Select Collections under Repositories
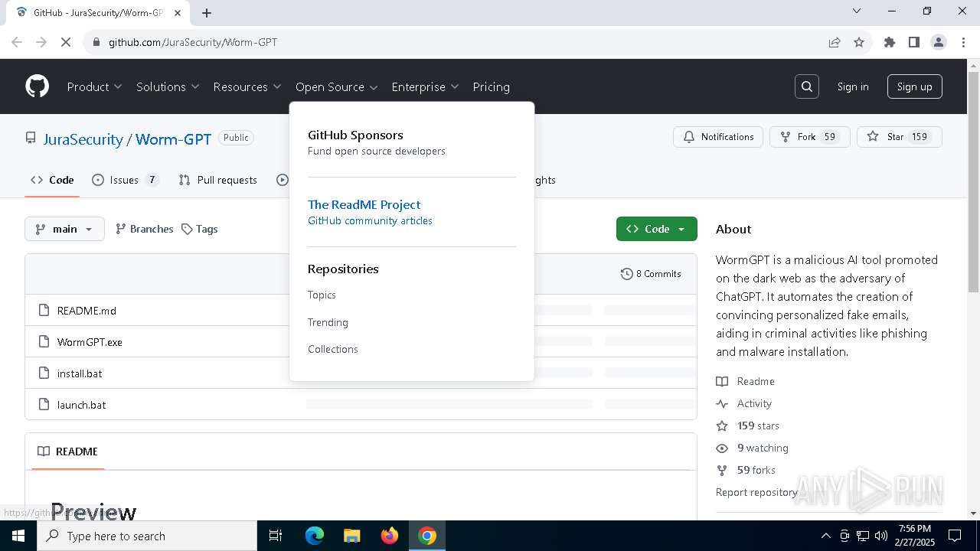Screen dimensions: 980x551 (x=333, y=349)
